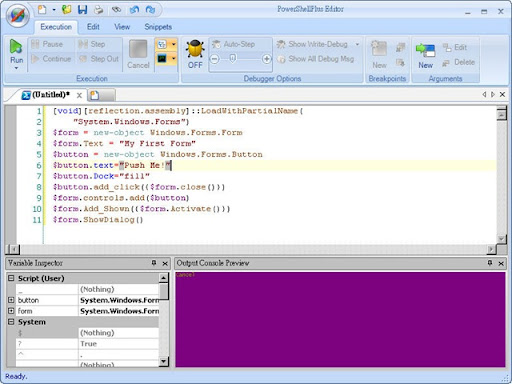The image size is (512, 384).
Task: Switch to the Execution ribbon tab
Action: point(56,27)
